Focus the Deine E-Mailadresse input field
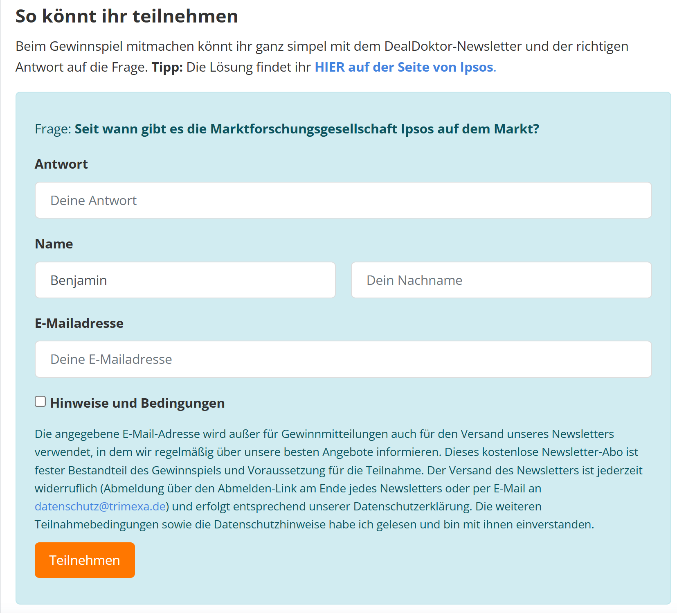This screenshot has width=677, height=616. pos(343,359)
